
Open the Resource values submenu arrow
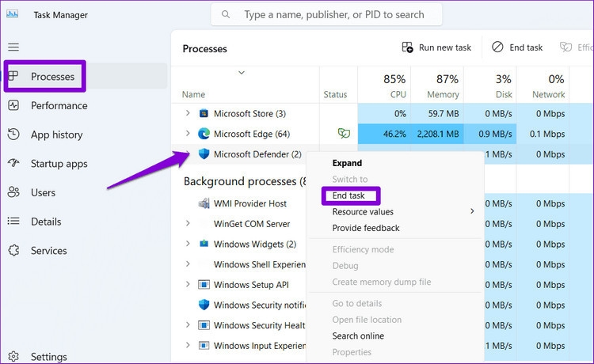point(472,211)
